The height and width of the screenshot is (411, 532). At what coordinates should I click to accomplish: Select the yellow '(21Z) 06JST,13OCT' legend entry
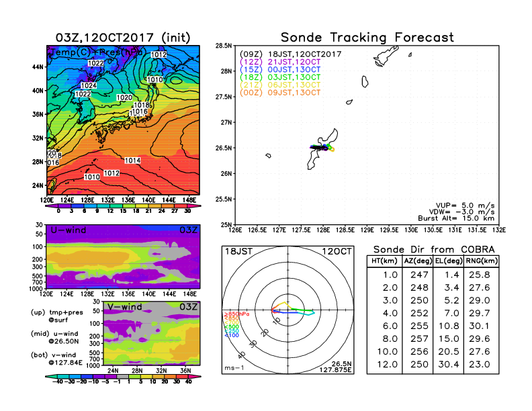[x=280, y=85]
